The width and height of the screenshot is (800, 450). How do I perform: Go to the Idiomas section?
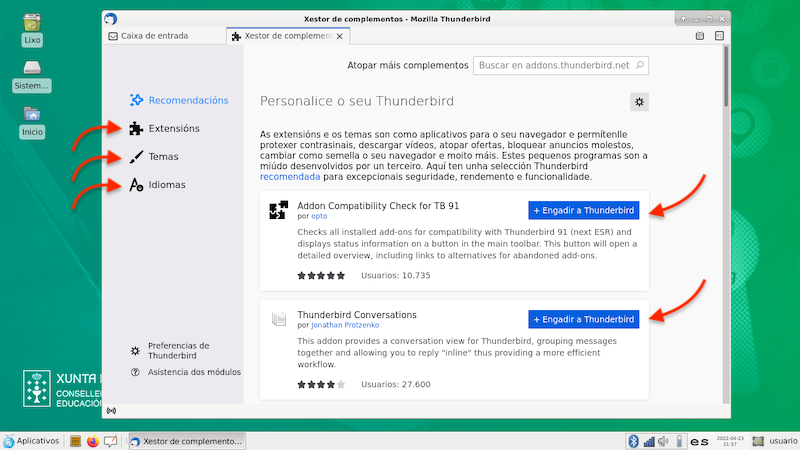[166, 185]
